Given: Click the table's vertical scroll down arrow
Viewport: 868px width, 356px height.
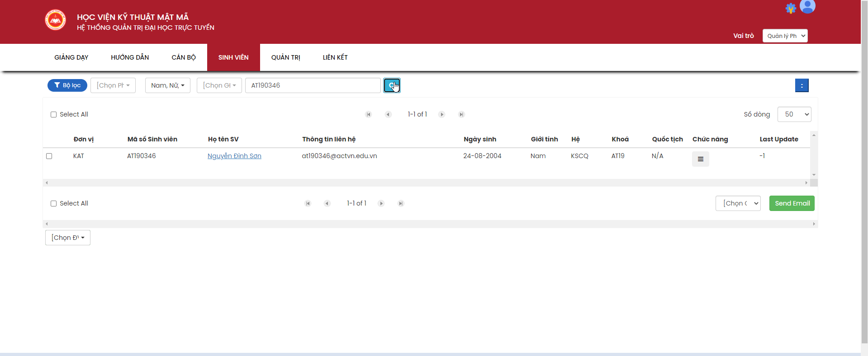Looking at the screenshot, I should pos(814,175).
